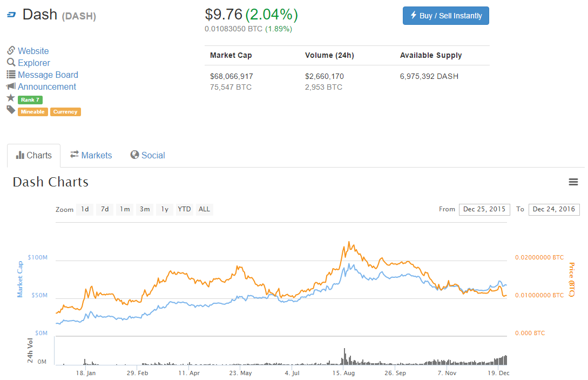Click the green 2.04% price change
This screenshot has width=588, height=380.
(x=272, y=15)
